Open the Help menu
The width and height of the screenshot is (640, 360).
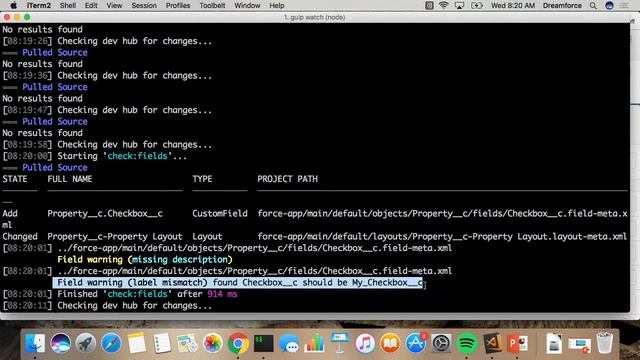[276, 5]
